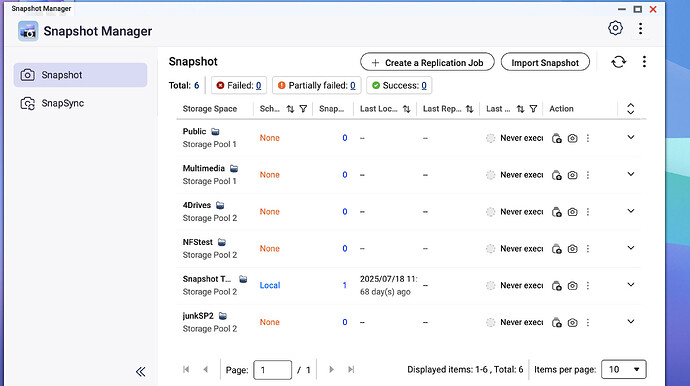
Task: Sort by Last Replication column
Action: coord(470,109)
